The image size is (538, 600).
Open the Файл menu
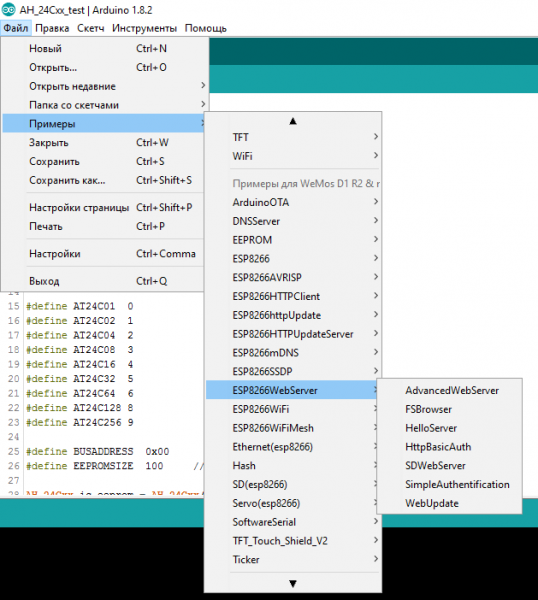tap(16, 28)
